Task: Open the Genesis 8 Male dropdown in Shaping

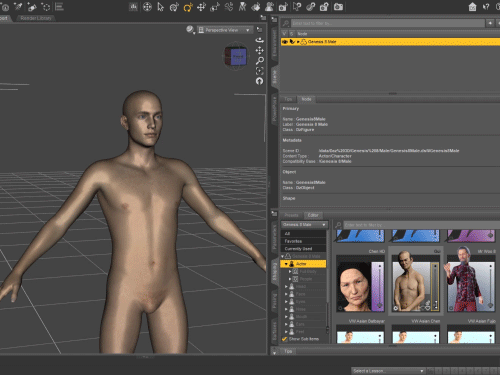Action: [304, 225]
